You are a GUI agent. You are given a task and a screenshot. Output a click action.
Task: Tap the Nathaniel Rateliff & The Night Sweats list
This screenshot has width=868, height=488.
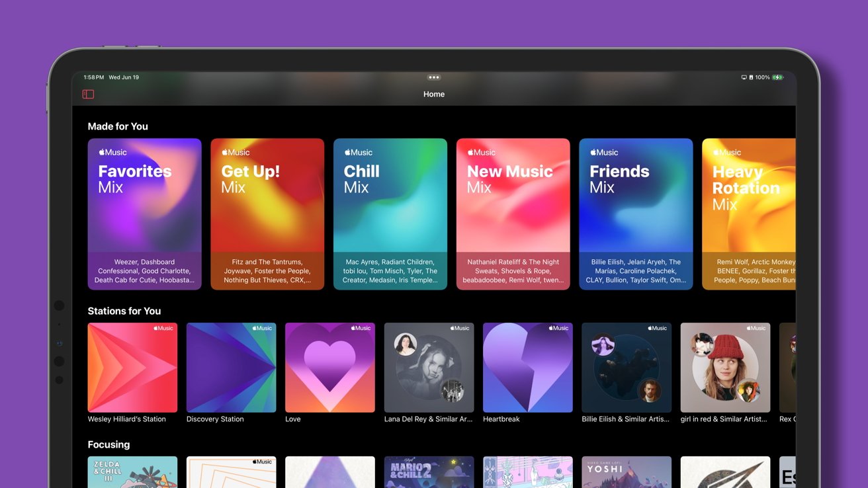[513, 271]
